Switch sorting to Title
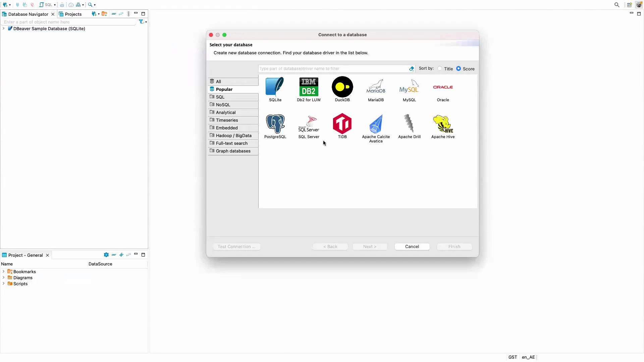This screenshot has width=644, height=362. 440,68
